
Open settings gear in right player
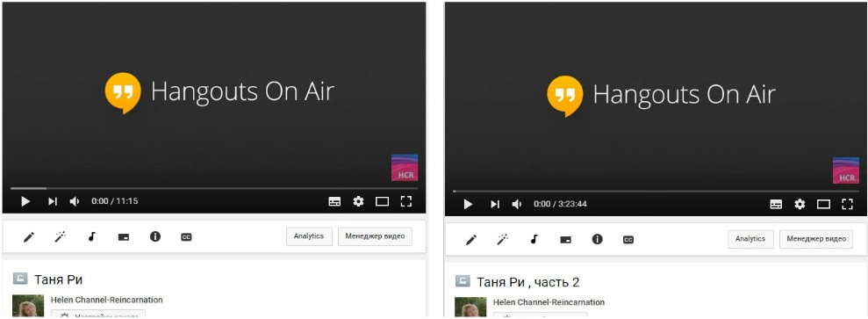[800, 205]
